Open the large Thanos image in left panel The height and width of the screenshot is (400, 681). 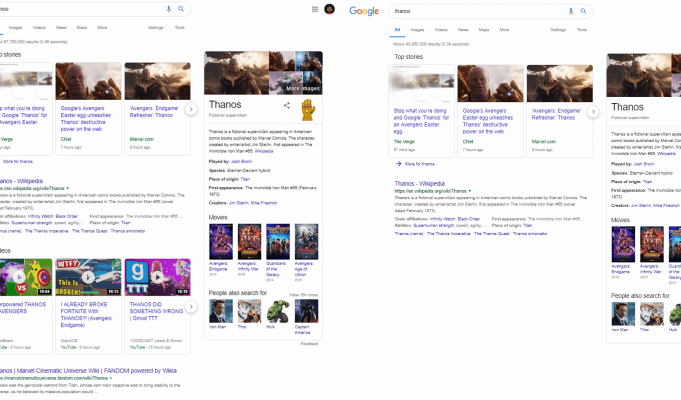pyautogui.click(x=237, y=73)
